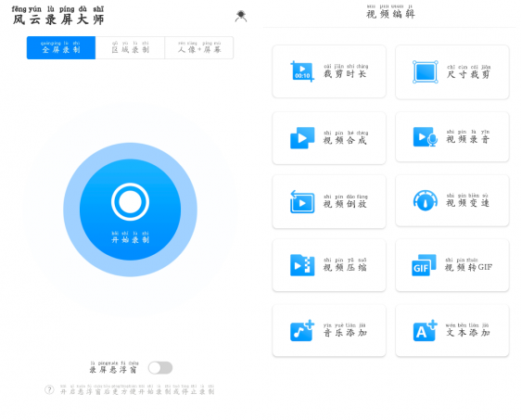Viewport: 521px width, 420px height.
Task: Click the 文本添加 letter A icon
Action: (425, 331)
